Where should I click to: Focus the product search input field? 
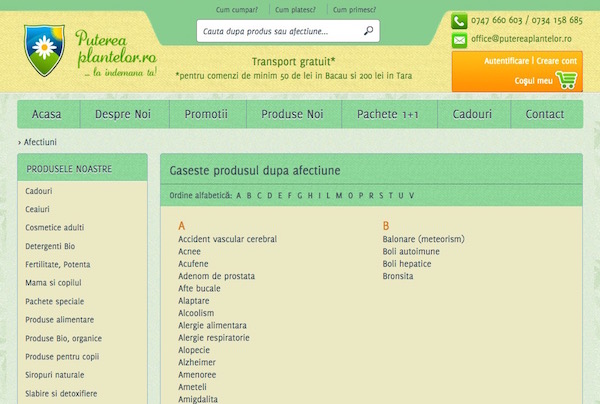[x=278, y=32]
